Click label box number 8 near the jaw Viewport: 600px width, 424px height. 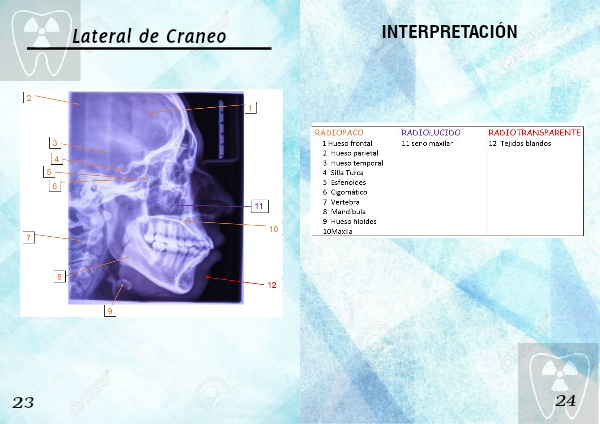coord(60,276)
